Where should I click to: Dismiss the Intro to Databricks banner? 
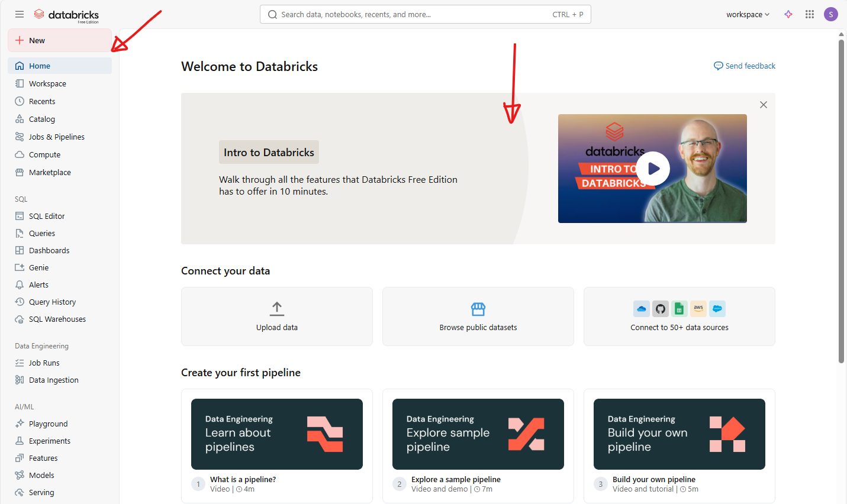(x=764, y=105)
